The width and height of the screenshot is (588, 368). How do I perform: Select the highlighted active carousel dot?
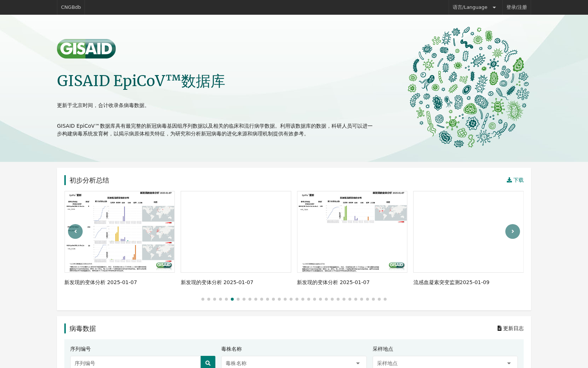click(232, 299)
